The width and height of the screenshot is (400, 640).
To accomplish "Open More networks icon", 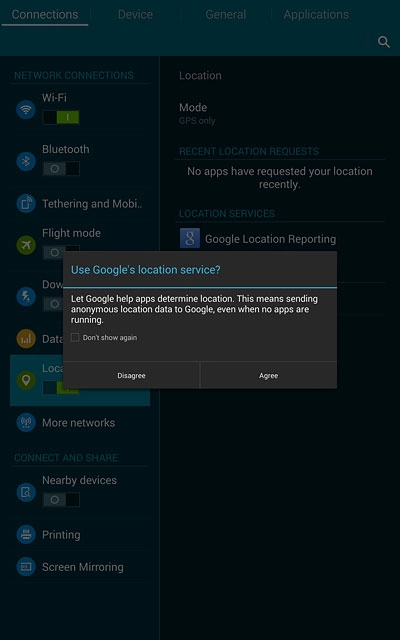I will [26, 422].
